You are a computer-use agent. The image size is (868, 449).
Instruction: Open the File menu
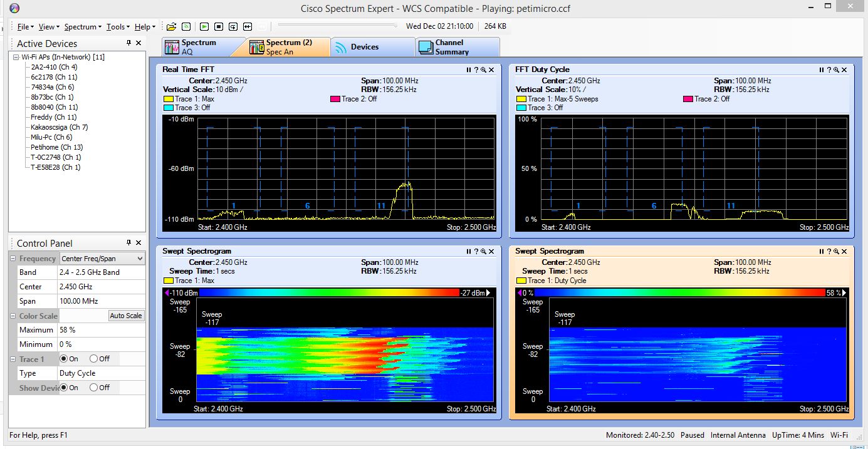coord(25,27)
